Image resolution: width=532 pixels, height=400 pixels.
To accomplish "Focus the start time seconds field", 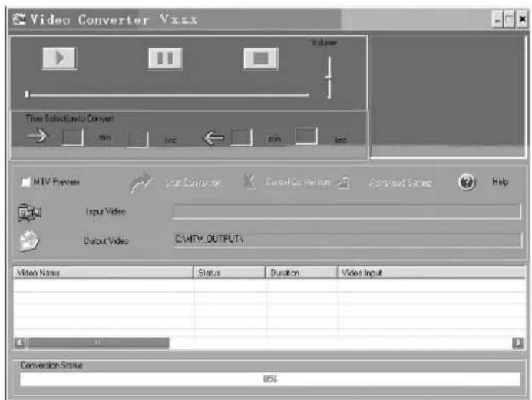I will [x=137, y=139].
